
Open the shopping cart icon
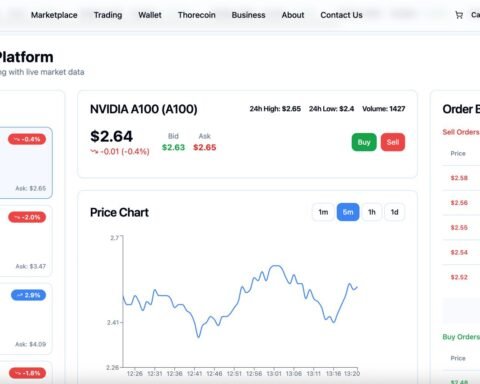coord(459,15)
